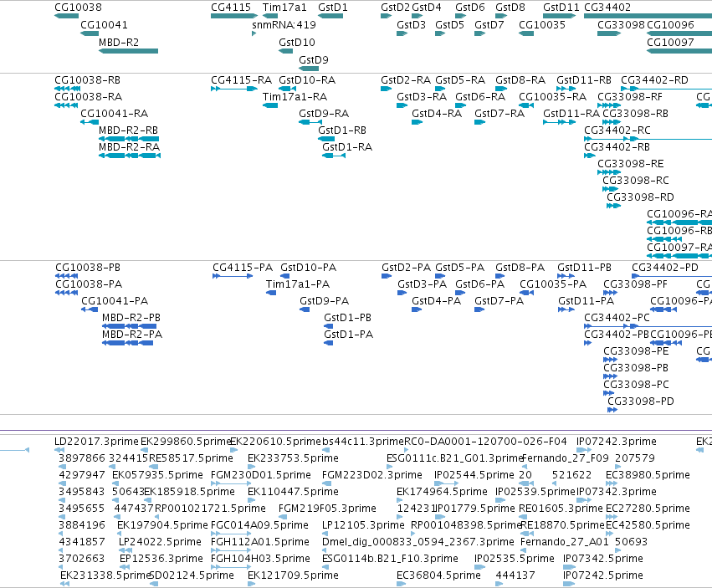This screenshot has width=712, height=588.
Task: Select the GstD7 gene label
Action: (x=489, y=25)
